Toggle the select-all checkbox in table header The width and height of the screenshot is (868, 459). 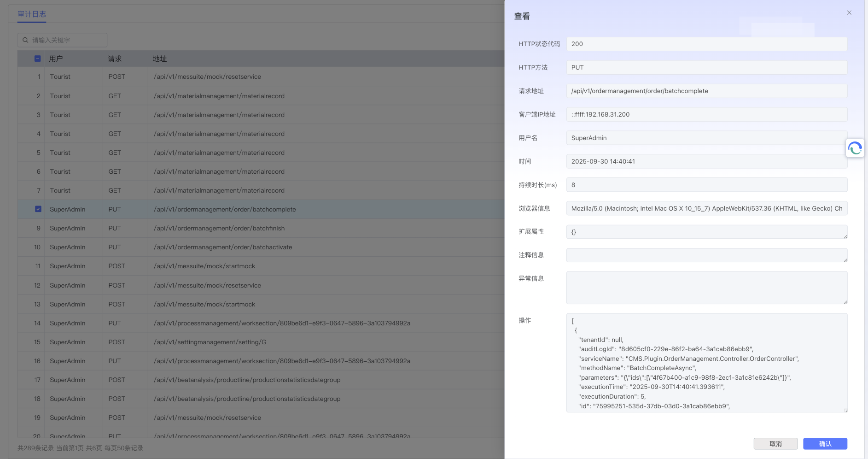pyautogui.click(x=38, y=59)
